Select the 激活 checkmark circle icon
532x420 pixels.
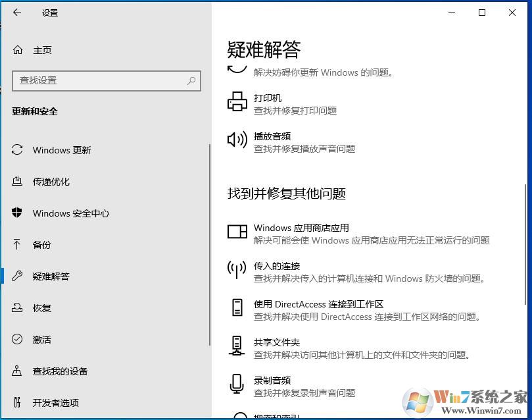click(17, 339)
